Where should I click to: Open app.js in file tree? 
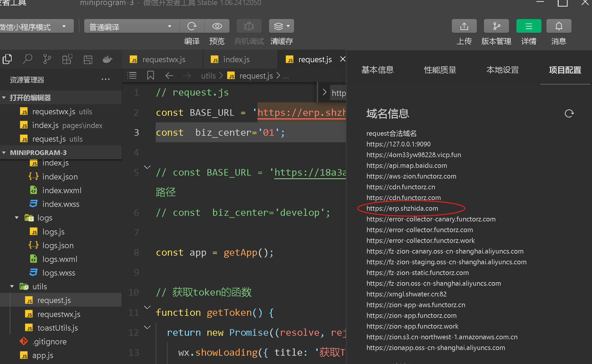61,355
